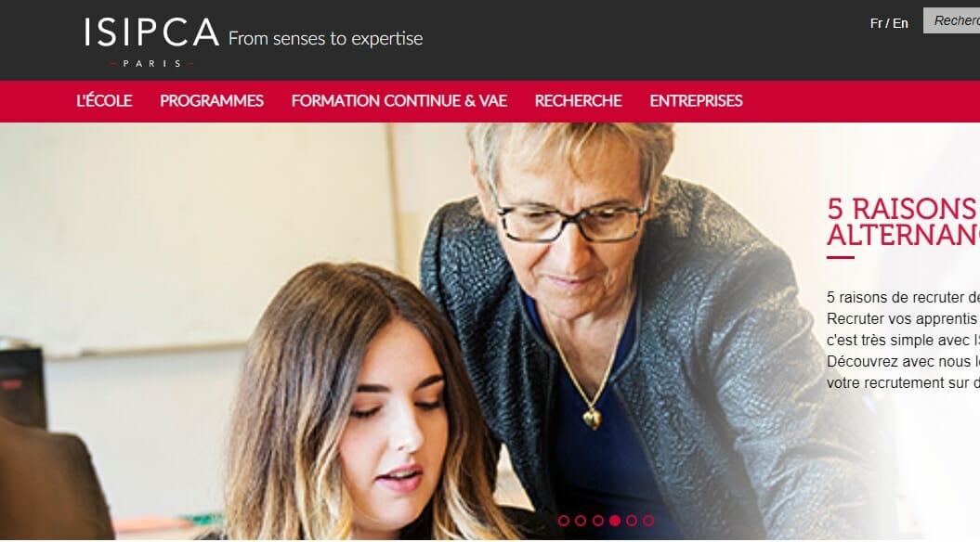Jump to the third carousel slide dot
The width and height of the screenshot is (980, 542).
[598, 520]
